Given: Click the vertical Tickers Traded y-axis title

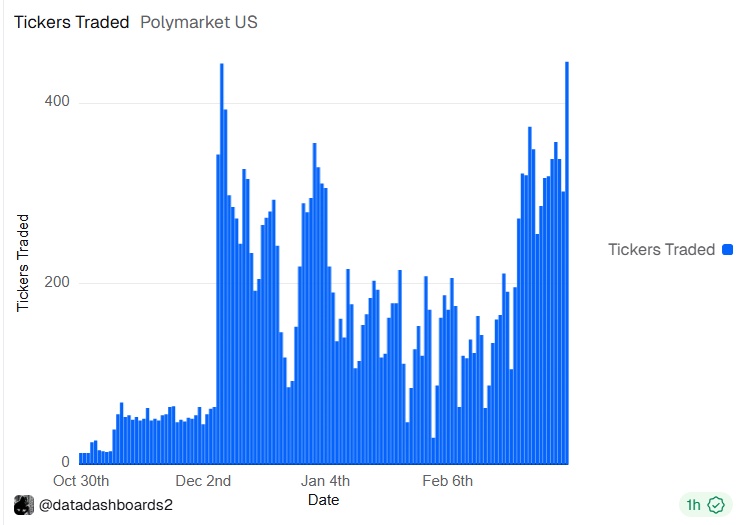Looking at the screenshot, I should (23, 262).
